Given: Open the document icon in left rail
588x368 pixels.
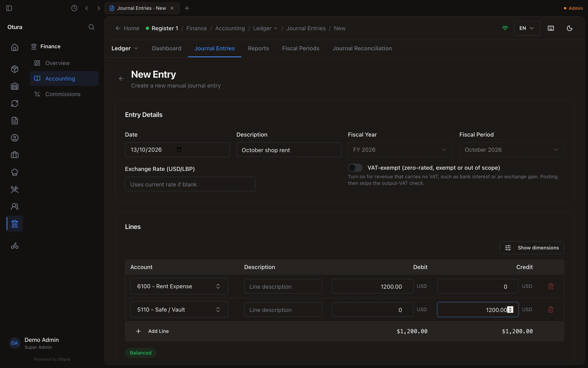Looking at the screenshot, I should 15,121.
